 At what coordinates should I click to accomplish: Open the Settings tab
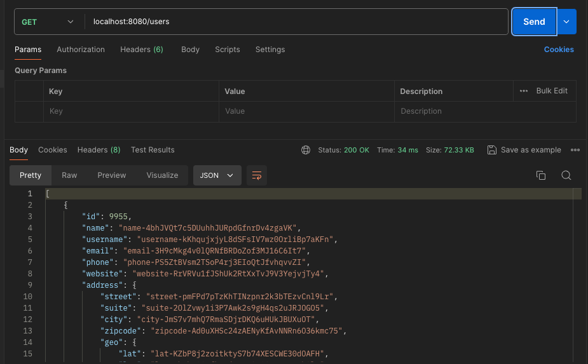[270, 50]
